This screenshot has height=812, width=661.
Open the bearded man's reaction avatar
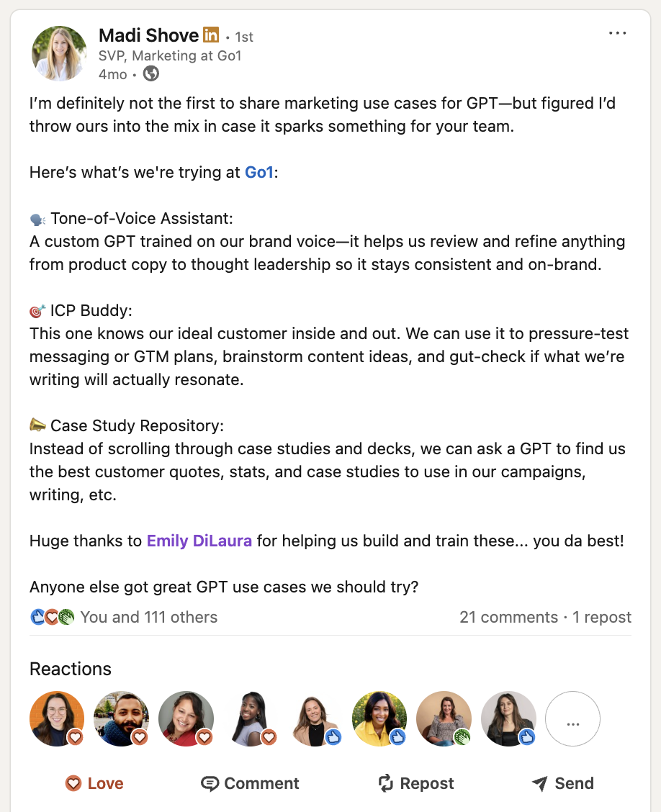pyautogui.click(x=121, y=719)
